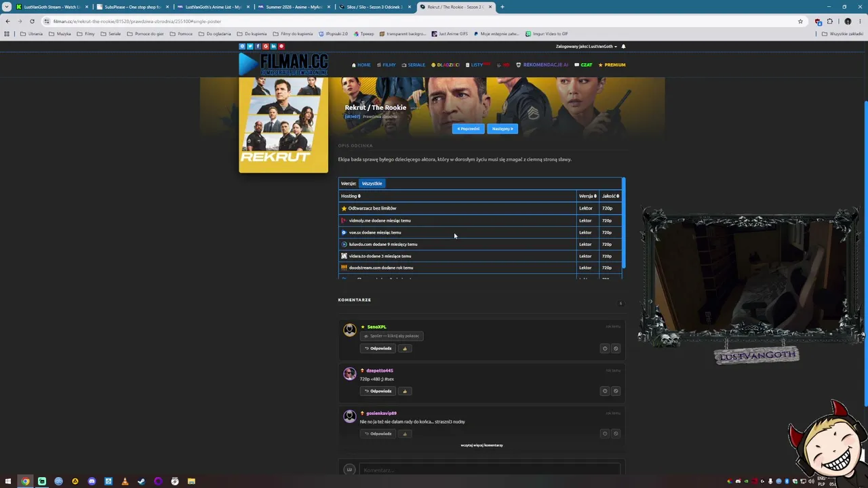Viewport: 868px width, 488px height.
Task: Report dzepetto445's comment with the warning icon
Action: [605, 391]
